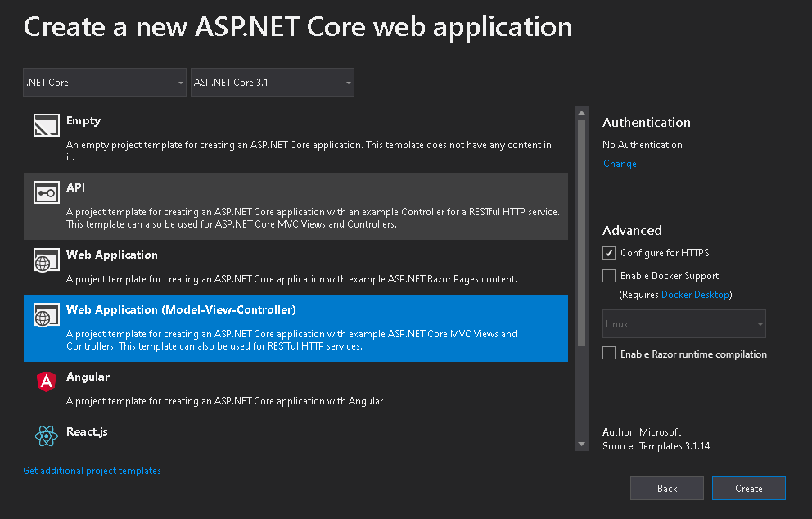Click the Web Application globe icon
This screenshot has height=519, width=812.
[46, 260]
